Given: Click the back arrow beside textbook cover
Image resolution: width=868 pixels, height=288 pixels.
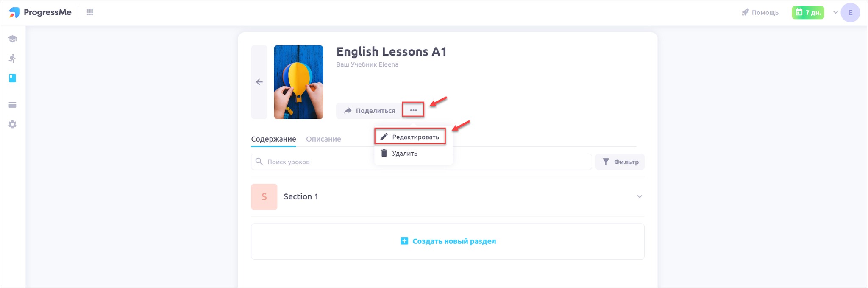Looking at the screenshot, I should click(x=259, y=82).
